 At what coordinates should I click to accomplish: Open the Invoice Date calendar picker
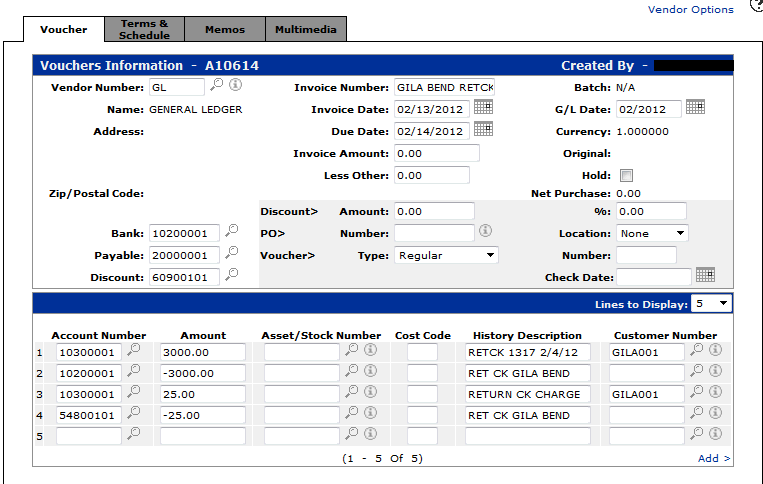pos(483,108)
